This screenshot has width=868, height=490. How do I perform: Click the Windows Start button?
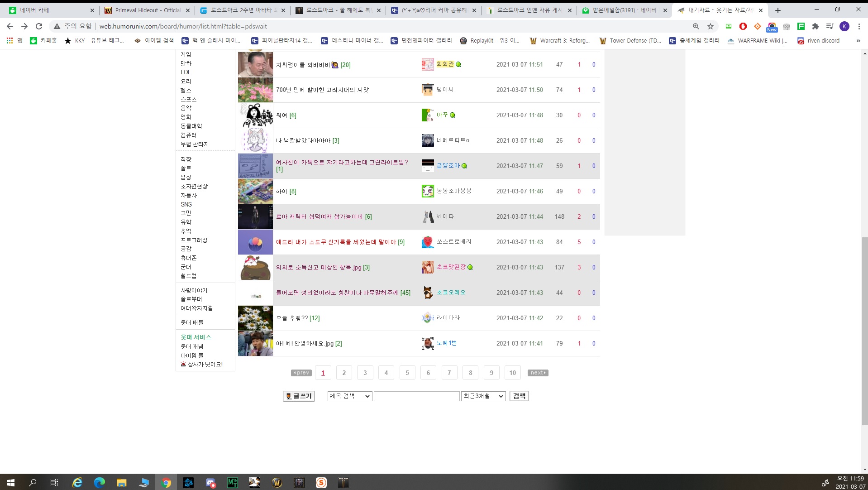click(x=11, y=482)
